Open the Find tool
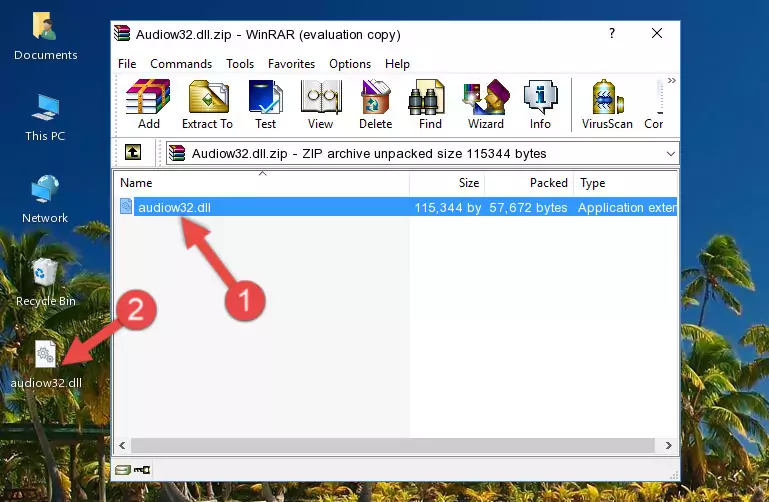The height and width of the screenshot is (502, 769). [430, 104]
